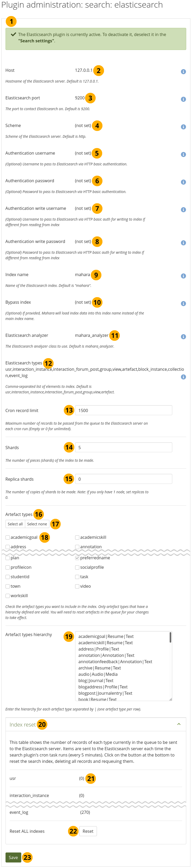Tick the workskill checkbox
Screen dimensions: 192x868
[8, 596]
